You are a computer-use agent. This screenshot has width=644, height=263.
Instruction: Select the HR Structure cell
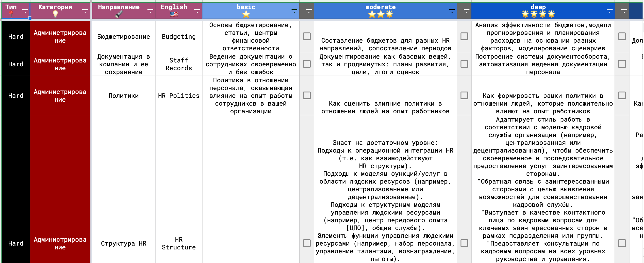click(x=179, y=189)
